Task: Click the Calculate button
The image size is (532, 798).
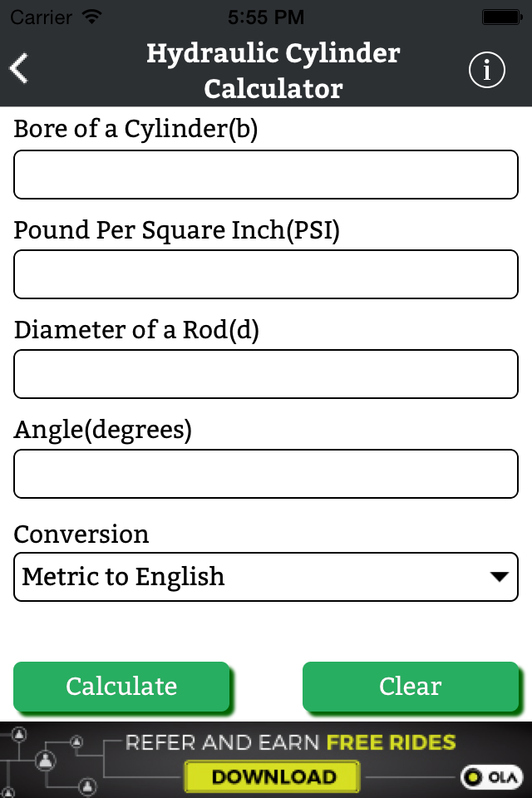Action: tap(121, 686)
